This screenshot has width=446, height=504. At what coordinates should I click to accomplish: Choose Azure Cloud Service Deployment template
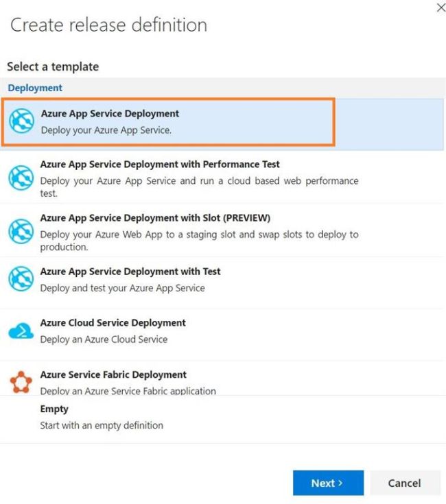coord(113,323)
